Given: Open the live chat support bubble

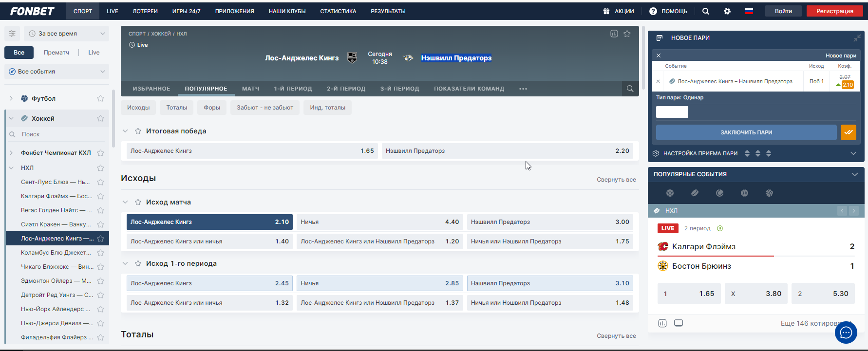Looking at the screenshot, I should tap(846, 333).
